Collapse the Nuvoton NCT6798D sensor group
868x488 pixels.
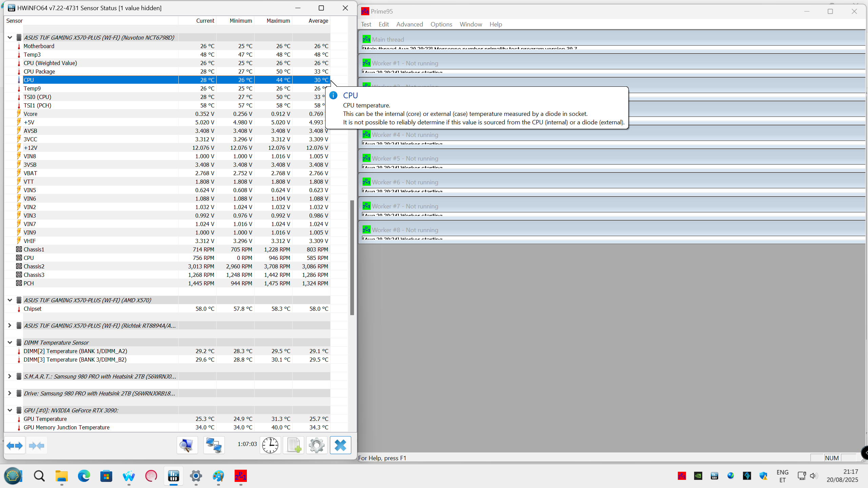10,38
